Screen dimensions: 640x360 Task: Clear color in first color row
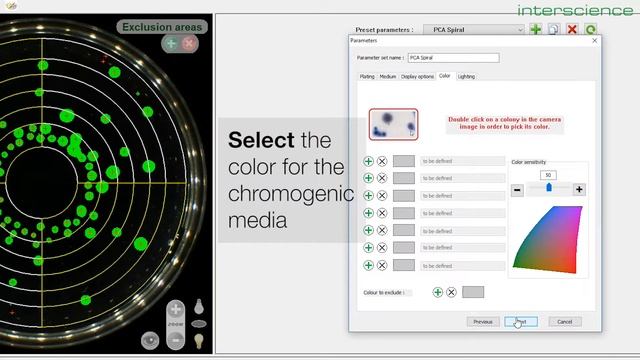(382, 161)
